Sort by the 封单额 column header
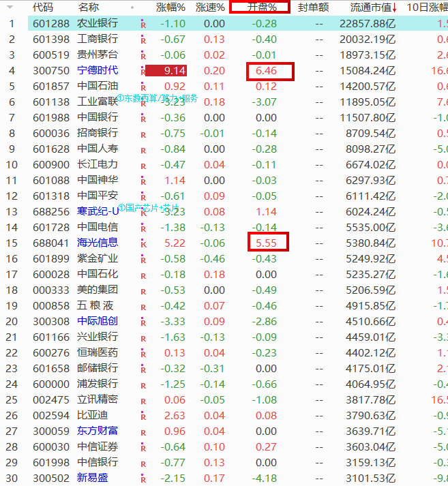Viewport: 448px width, 486px height. pyautogui.click(x=313, y=7)
